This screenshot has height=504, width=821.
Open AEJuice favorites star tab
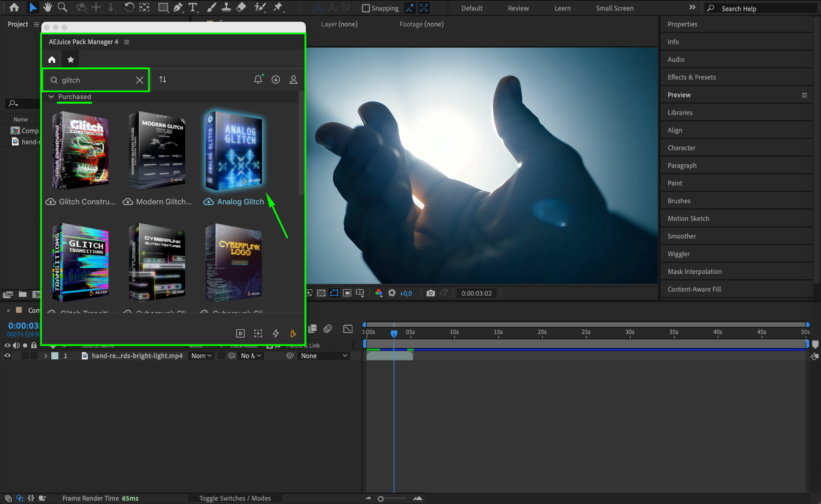click(x=71, y=60)
